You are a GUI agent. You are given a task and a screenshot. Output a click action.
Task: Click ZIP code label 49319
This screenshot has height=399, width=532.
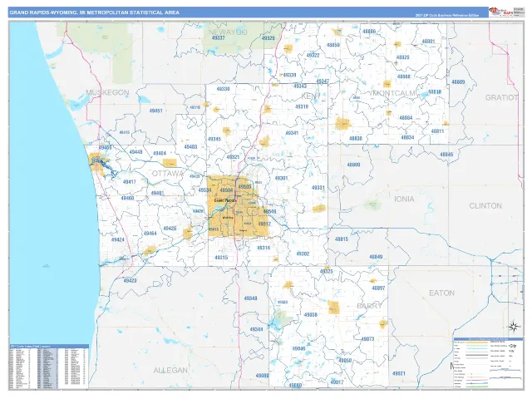(302, 106)
